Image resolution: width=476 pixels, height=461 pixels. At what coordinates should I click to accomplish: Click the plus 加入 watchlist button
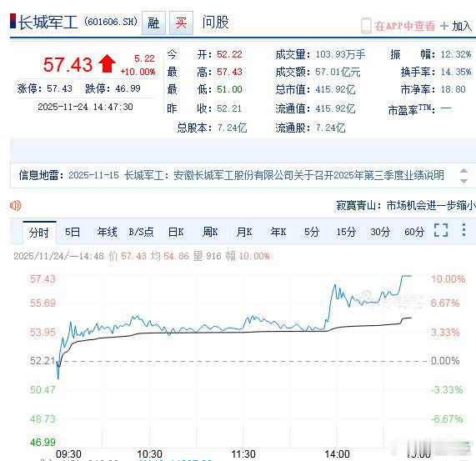pos(456,26)
